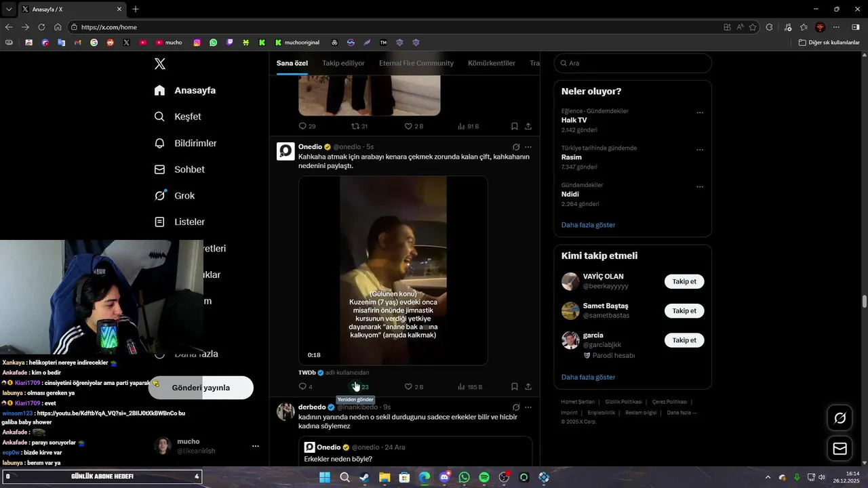Like the top post with 2 B likes
Image resolution: width=868 pixels, height=488 pixels.
pos(414,126)
